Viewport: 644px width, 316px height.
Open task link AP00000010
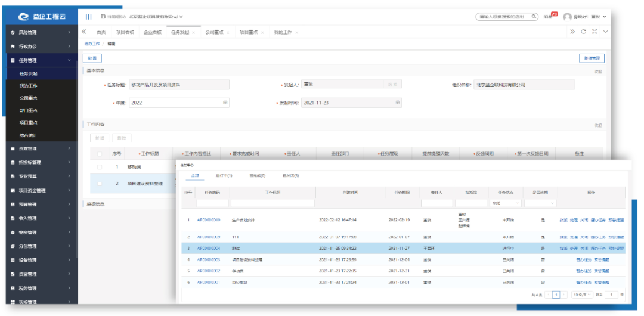click(209, 220)
